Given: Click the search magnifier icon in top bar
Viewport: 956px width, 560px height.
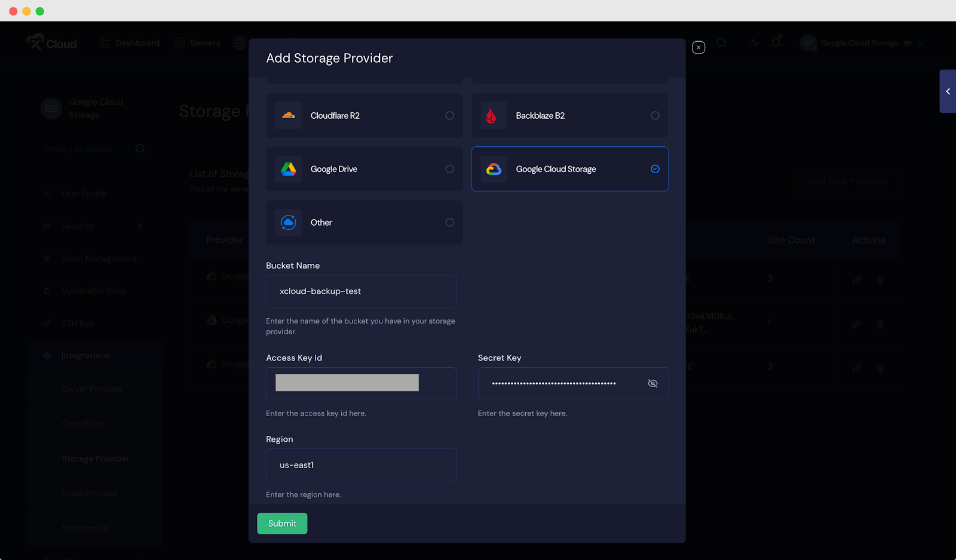Looking at the screenshot, I should click(x=722, y=42).
